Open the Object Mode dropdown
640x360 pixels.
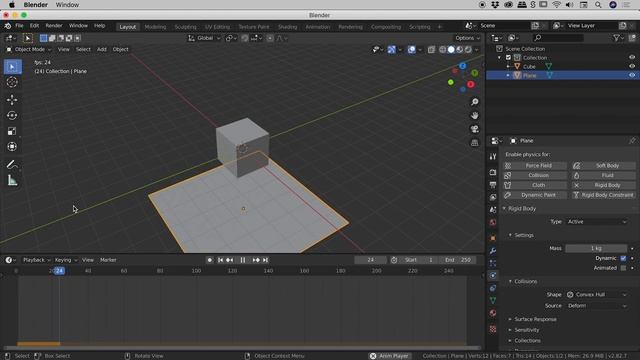(29, 49)
